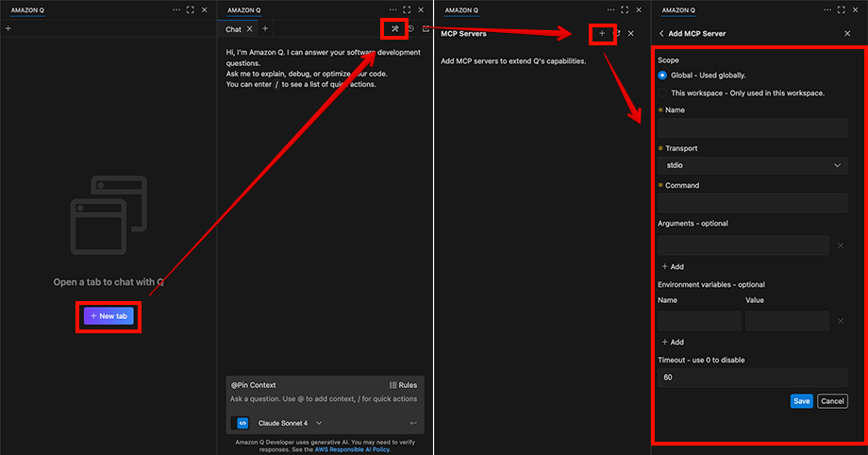Viewport: 868px width, 455px height.
Task: Select the AMAZON Q title above the Chat tab
Action: (x=244, y=10)
